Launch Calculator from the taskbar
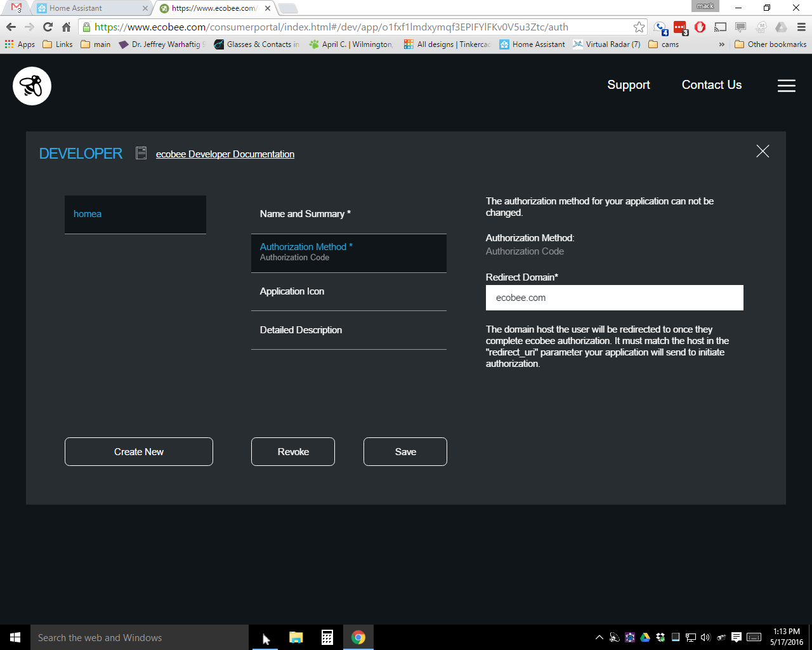This screenshot has width=812, height=650. click(x=327, y=637)
